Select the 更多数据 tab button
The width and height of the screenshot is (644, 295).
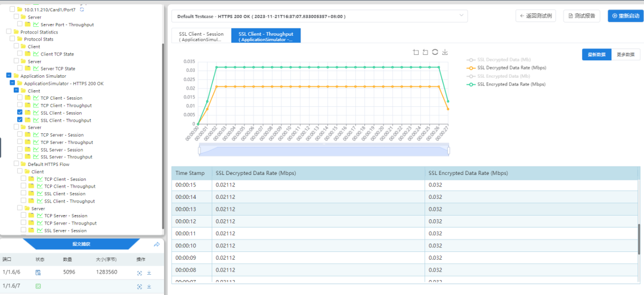pos(625,54)
